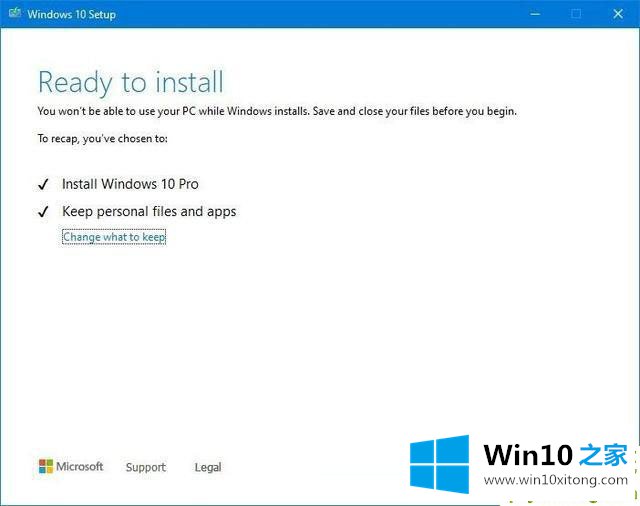Click the checkmark beside Install Windows 10 Pro
Screen dimensions: 640x506
point(43,185)
